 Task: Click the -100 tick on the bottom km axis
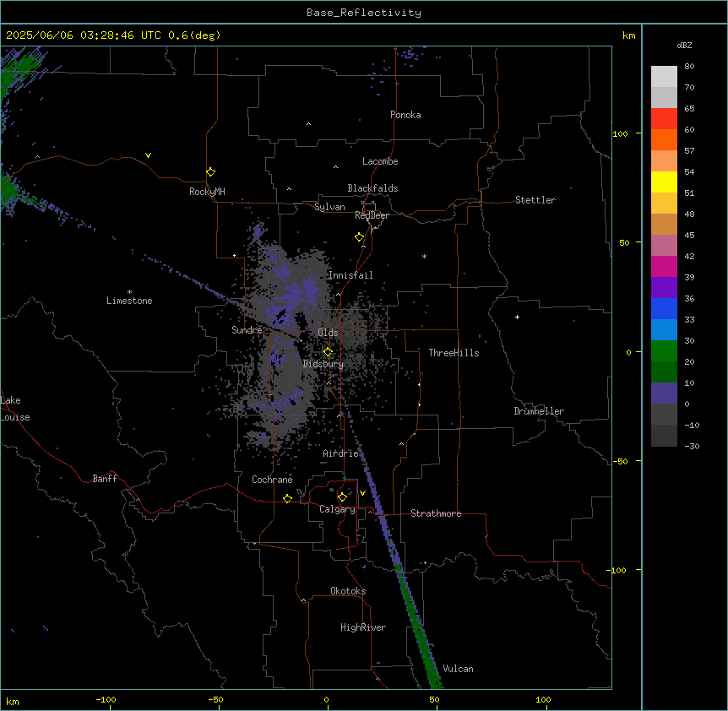tap(106, 699)
